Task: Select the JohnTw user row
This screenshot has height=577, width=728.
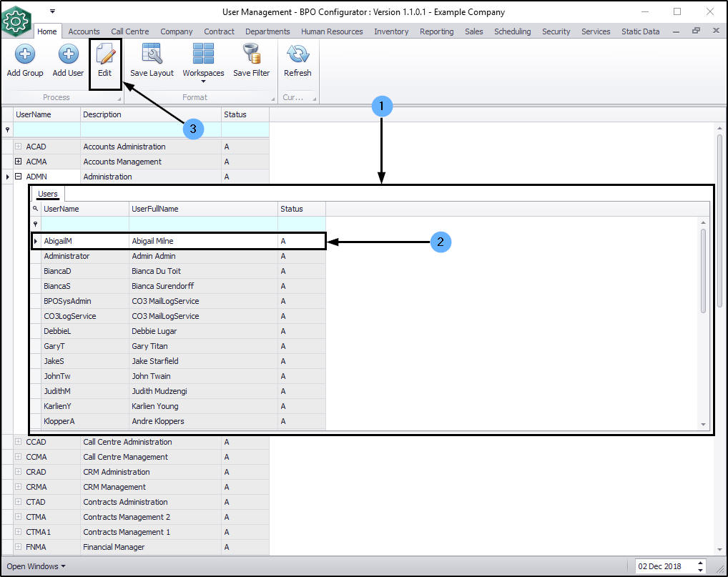Action: (179, 376)
